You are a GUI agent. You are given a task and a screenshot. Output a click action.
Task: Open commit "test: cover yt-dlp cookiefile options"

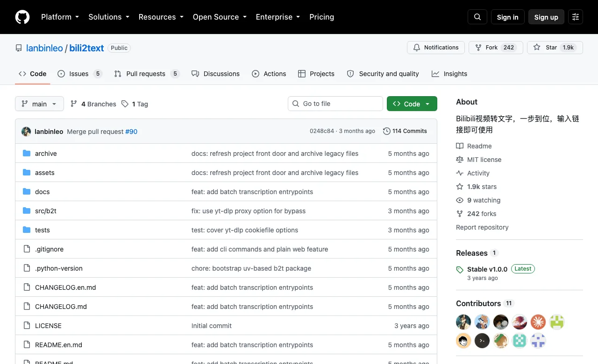(x=245, y=230)
